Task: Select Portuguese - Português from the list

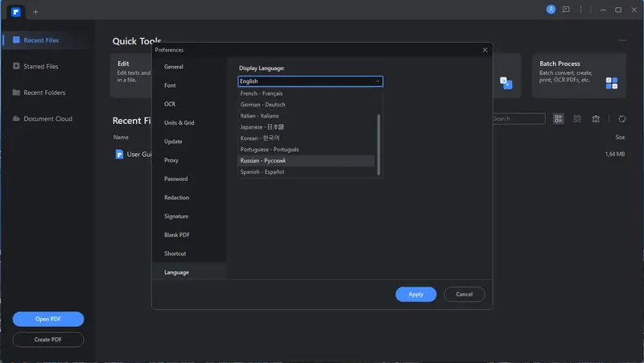Action: pyautogui.click(x=306, y=150)
